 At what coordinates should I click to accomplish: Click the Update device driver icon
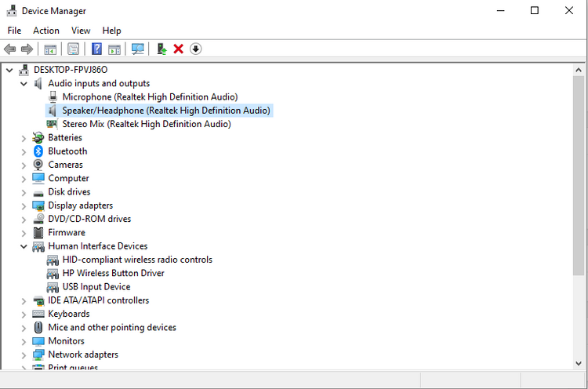tap(162, 49)
